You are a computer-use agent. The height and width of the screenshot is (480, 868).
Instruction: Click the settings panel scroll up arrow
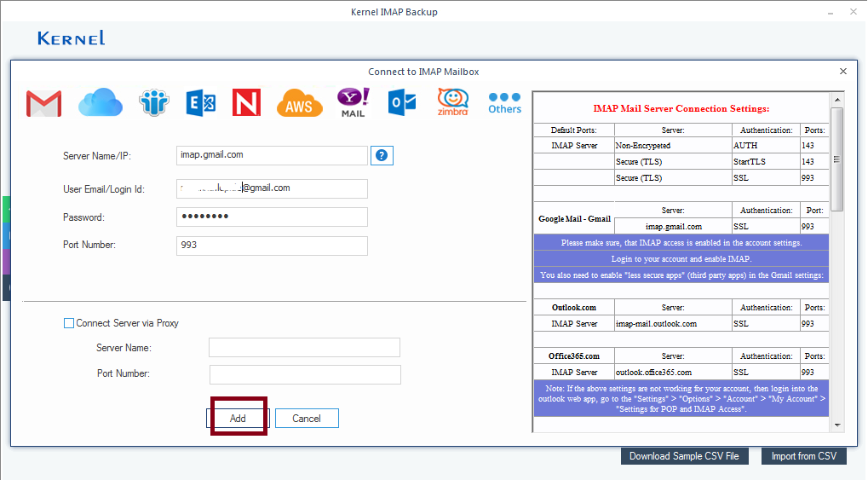click(837, 100)
